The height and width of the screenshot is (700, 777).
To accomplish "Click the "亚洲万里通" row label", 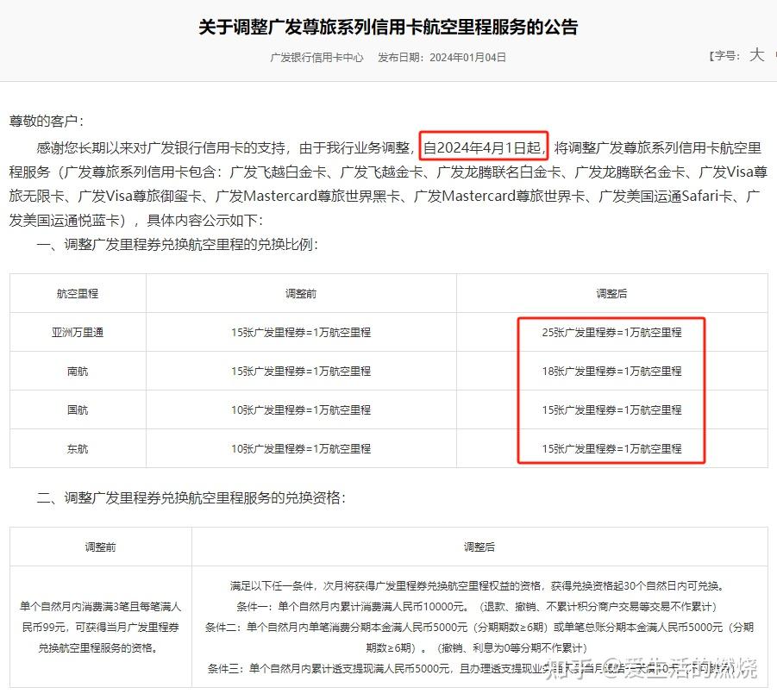I will [x=78, y=333].
